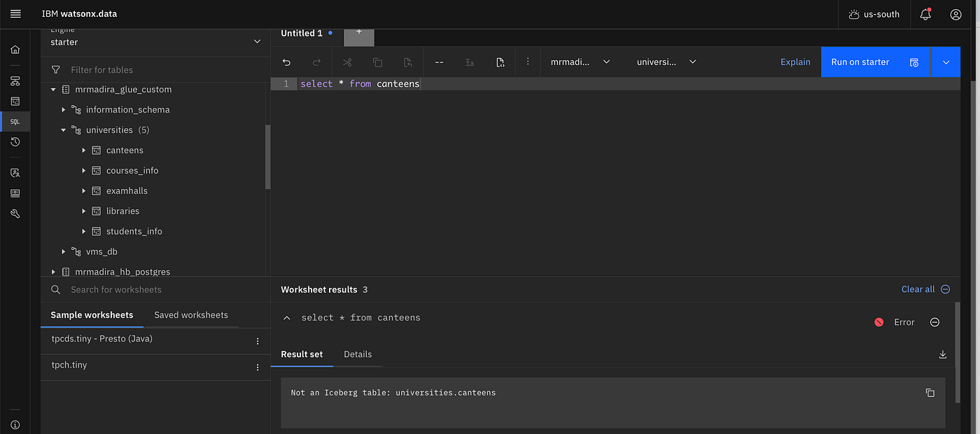
Task: Go to Home in the side rail
Action: point(15,50)
